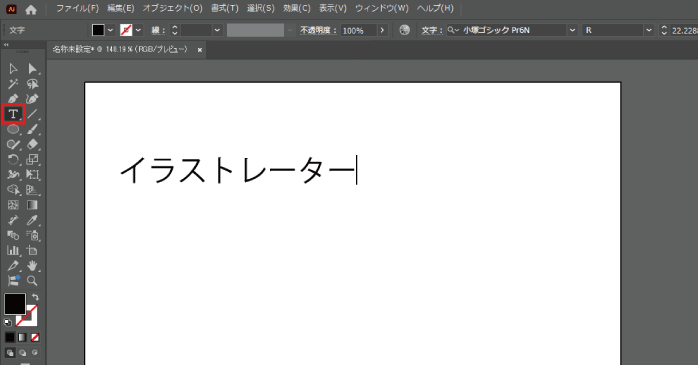
Task: Activate the Hand tool
Action: [x=32, y=265]
